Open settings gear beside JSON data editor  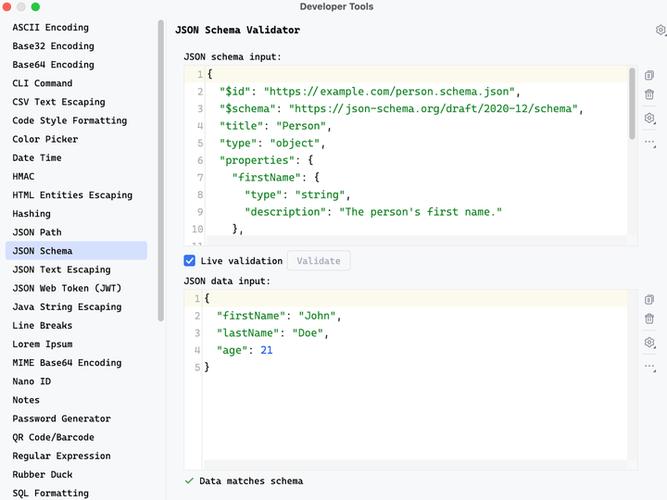pos(649,342)
